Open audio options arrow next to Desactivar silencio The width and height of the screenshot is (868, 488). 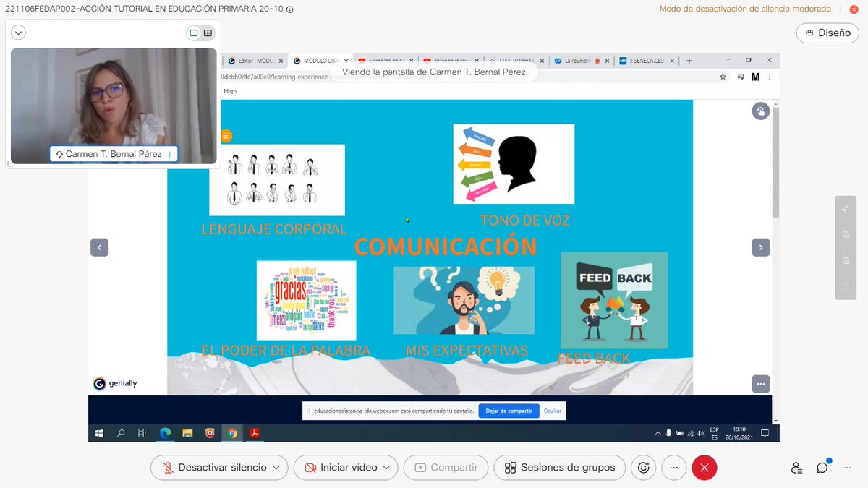coord(276,468)
